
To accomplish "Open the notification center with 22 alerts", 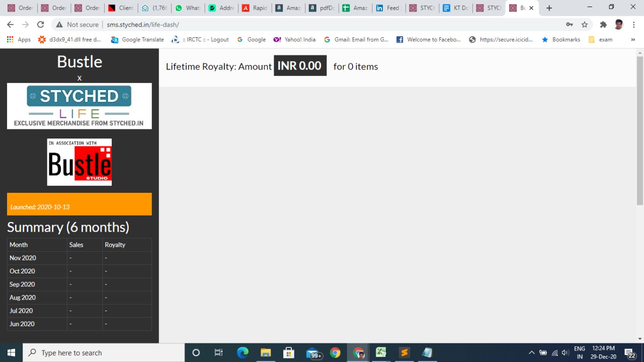I will [630, 353].
